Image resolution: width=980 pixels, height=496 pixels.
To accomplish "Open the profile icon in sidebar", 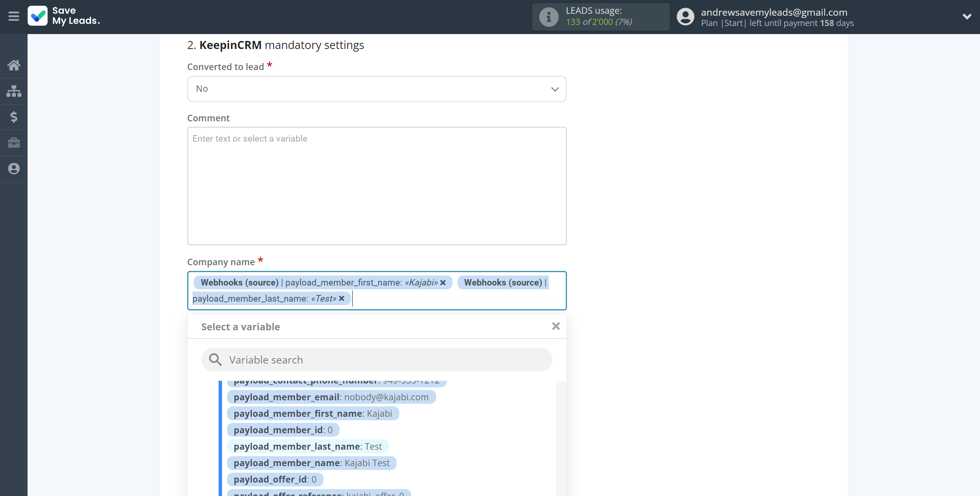I will pyautogui.click(x=14, y=169).
